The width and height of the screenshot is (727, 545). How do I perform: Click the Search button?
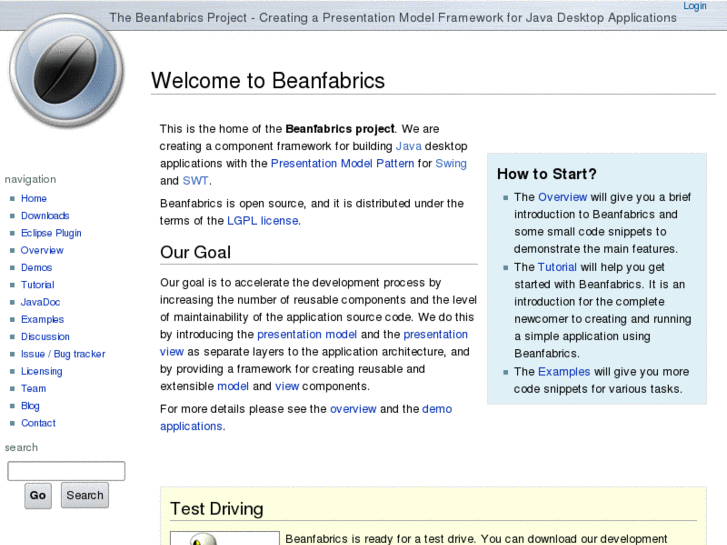85,495
